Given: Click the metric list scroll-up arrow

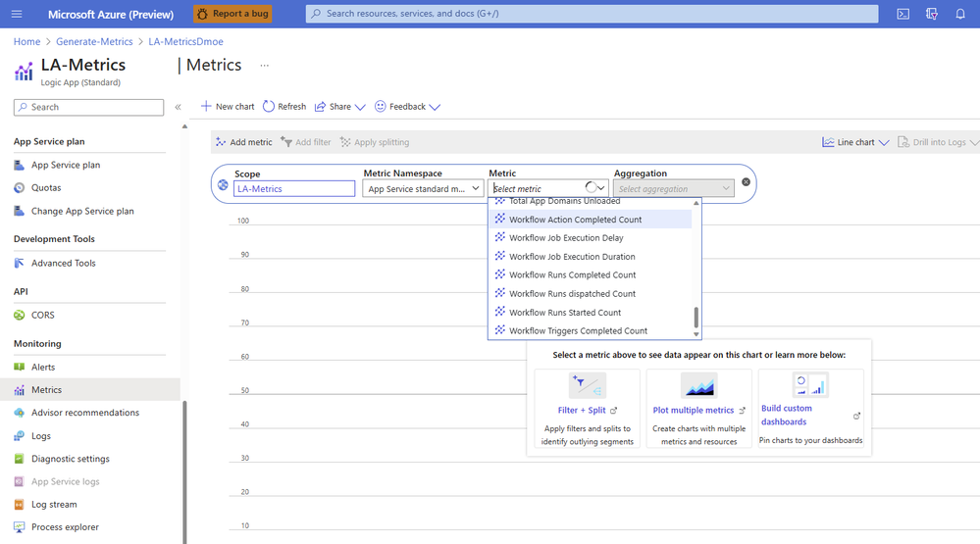Looking at the screenshot, I should point(696,203).
